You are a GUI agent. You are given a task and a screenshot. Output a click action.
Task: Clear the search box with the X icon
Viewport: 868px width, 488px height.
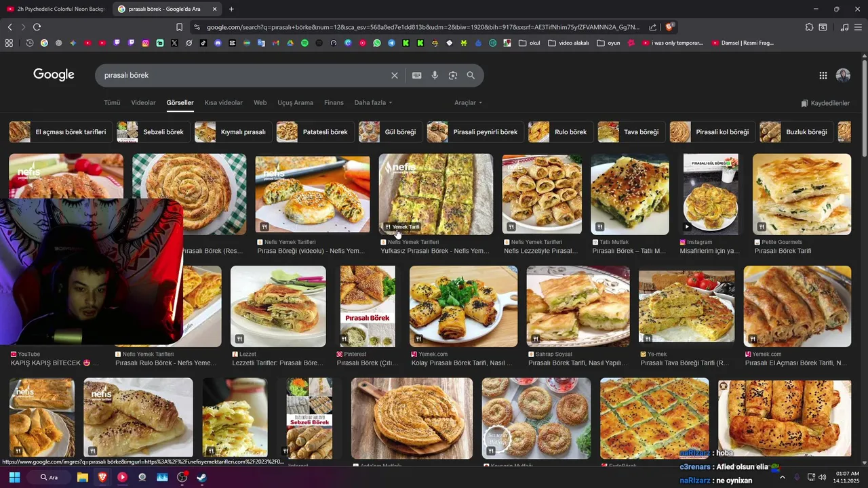point(394,75)
